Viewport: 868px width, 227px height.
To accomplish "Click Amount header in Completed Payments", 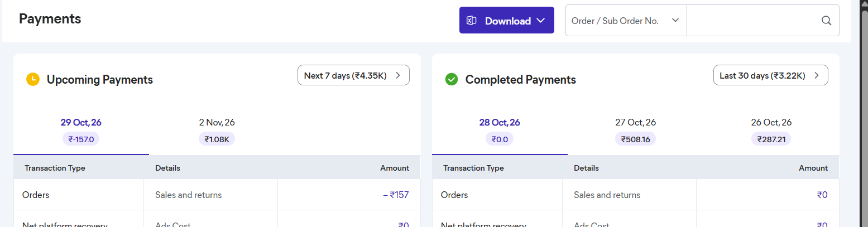I will pos(813,168).
